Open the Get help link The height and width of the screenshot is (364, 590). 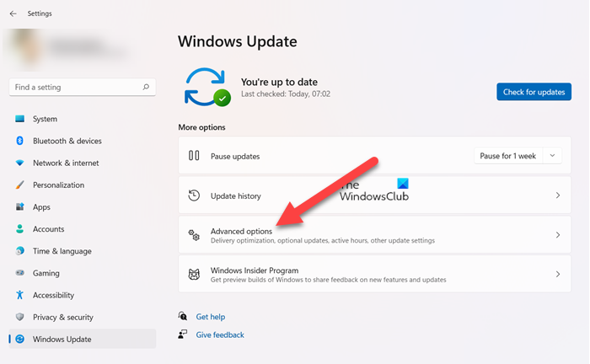point(211,317)
